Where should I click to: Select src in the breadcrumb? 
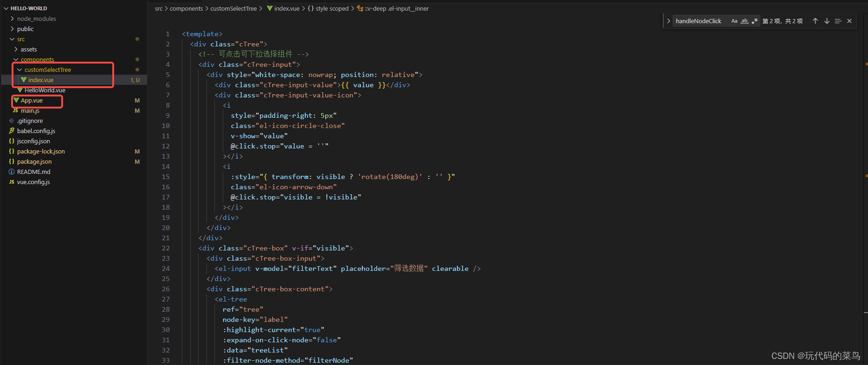tap(159, 8)
